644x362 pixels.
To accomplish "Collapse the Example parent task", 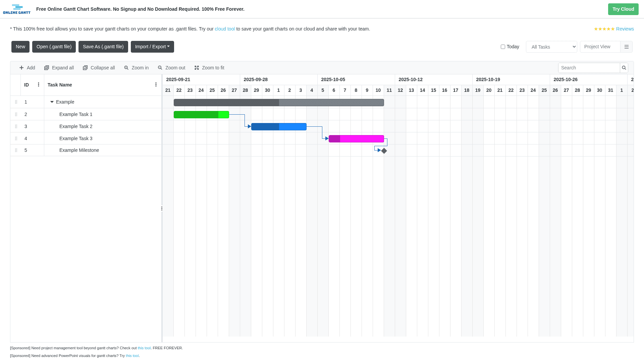I will click(x=52, y=102).
